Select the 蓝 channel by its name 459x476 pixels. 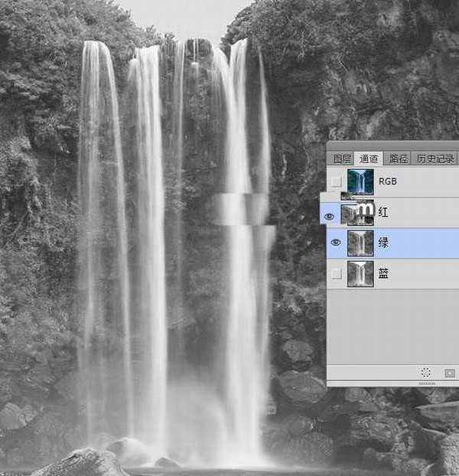(383, 273)
